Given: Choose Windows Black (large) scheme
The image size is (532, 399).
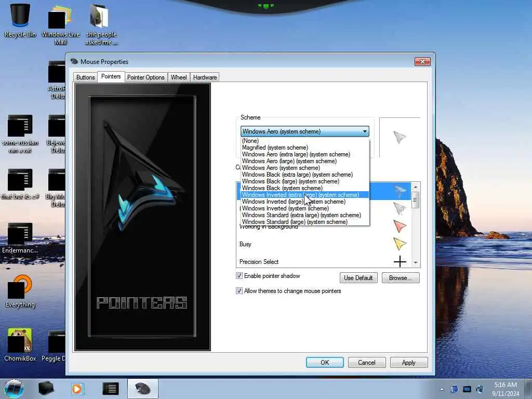Looking at the screenshot, I should coord(304,181).
